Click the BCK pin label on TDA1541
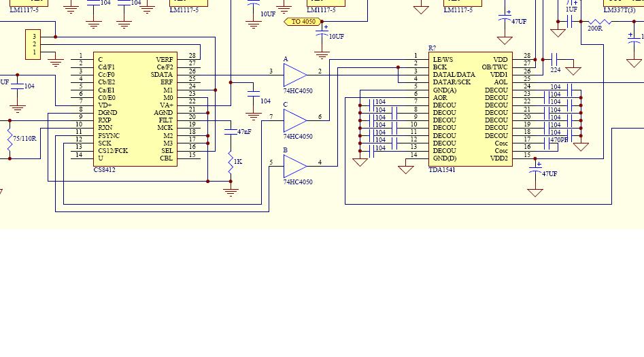Viewport: 644px width, 357px height. pos(440,67)
